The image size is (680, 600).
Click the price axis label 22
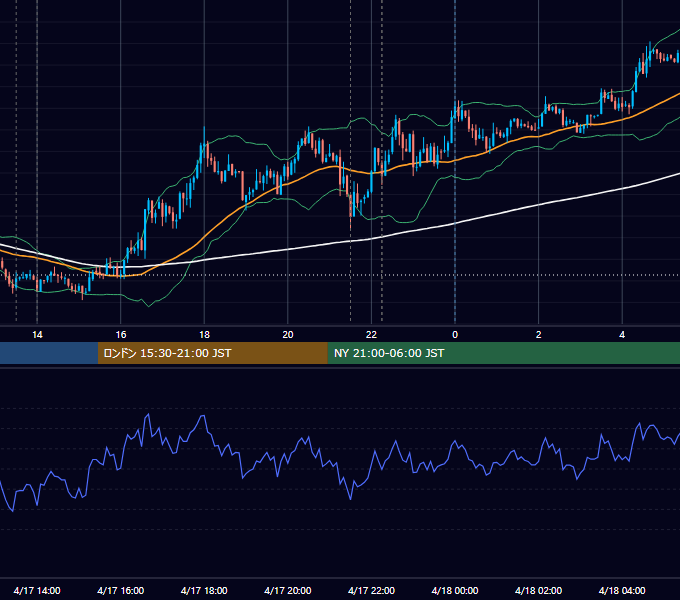[x=371, y=335]
